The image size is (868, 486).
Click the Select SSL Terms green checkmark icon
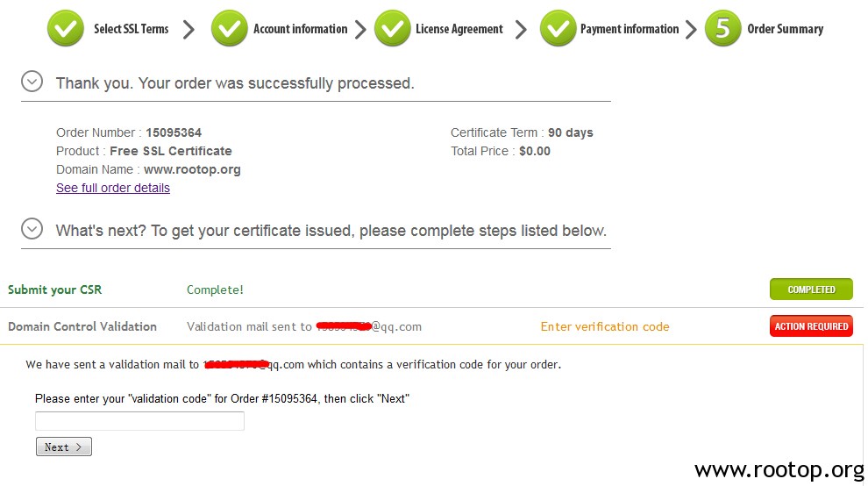pos(66,28)
